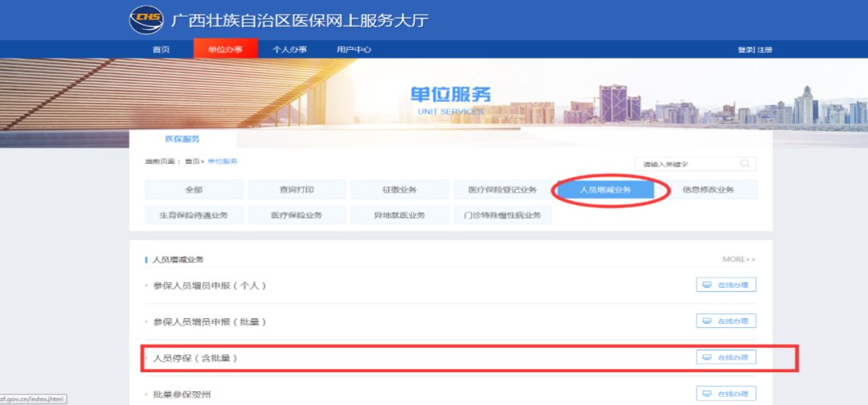This screenshot has width=868, height=405.
Task: Expand the list with MORE>> link
Action: (739, 260)
